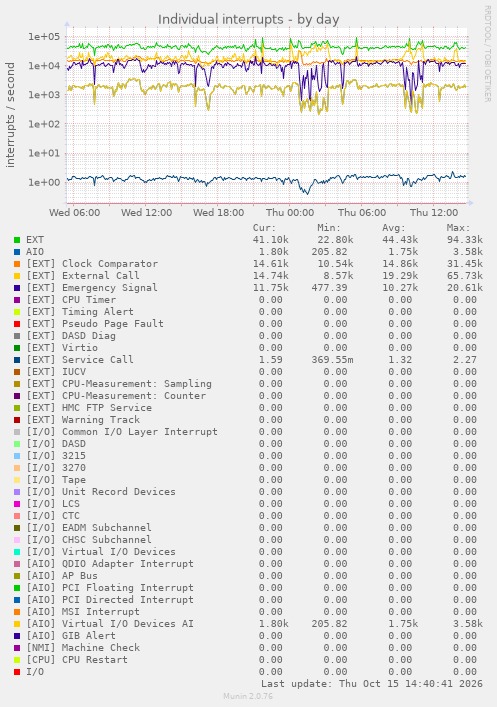This screenshot has height=707, width=497.
Task: Click the EXT average value 44.43k
Action: (x=400, y=240)
